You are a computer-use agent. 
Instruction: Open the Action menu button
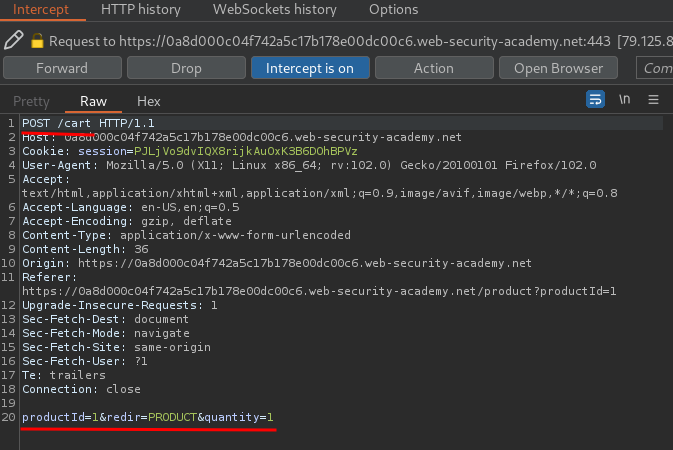click(x=434, y=68)
